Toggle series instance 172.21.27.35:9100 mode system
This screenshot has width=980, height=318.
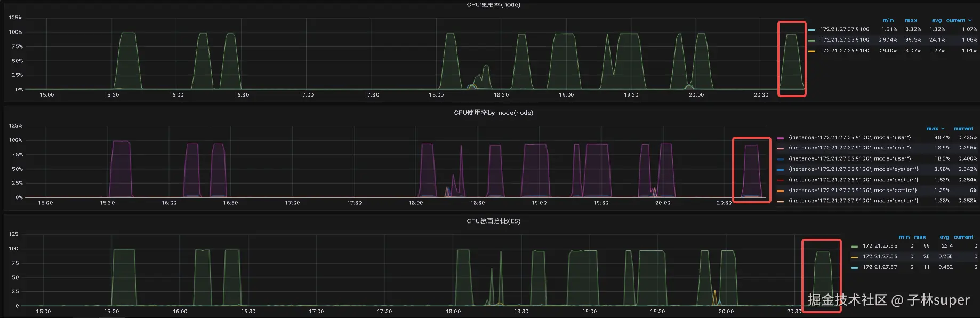point(854,169)
